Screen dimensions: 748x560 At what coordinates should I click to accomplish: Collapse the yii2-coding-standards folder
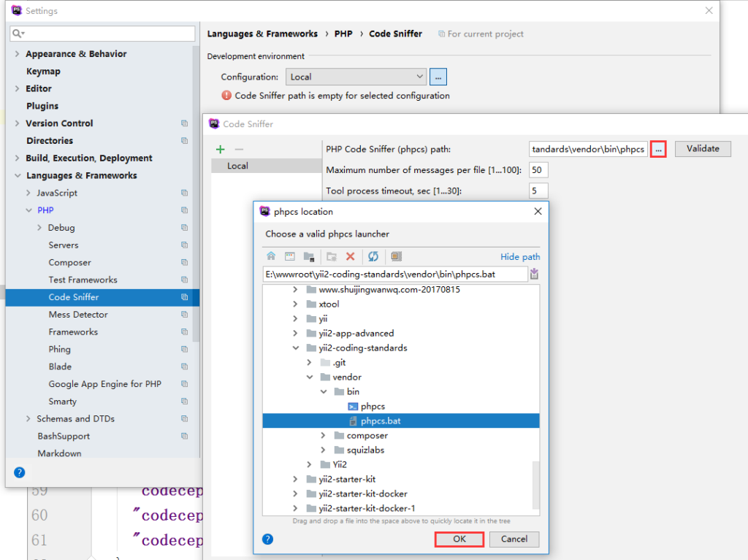tap(296, 348)
